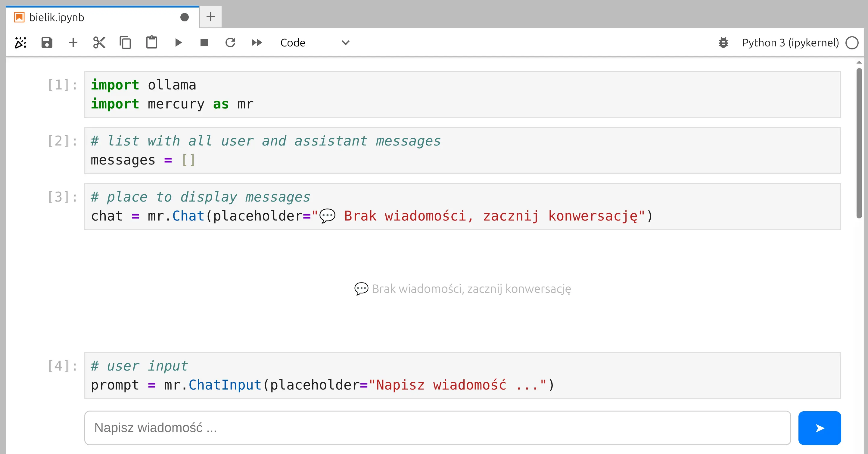Save the notebook with the floppy disk icon
This screenshot has height=454, width=868.
(x=47, y=43)
